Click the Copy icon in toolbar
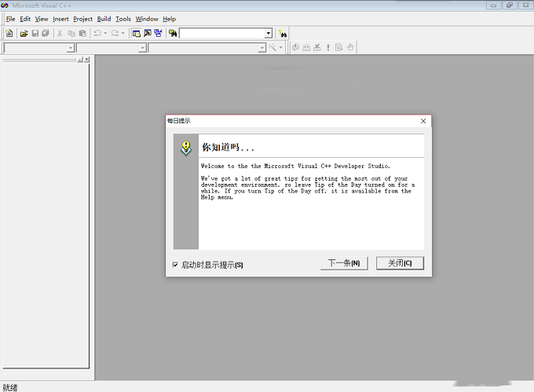Image resolution: width=534 pixels, height=392 pixels. coord(71,33)
